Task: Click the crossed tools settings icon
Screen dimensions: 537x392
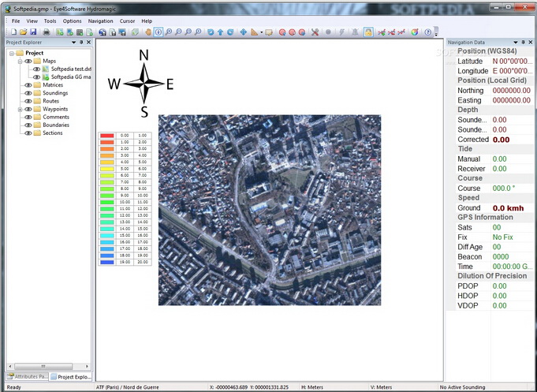Action: pyautogui.click(x=315, y=32)
